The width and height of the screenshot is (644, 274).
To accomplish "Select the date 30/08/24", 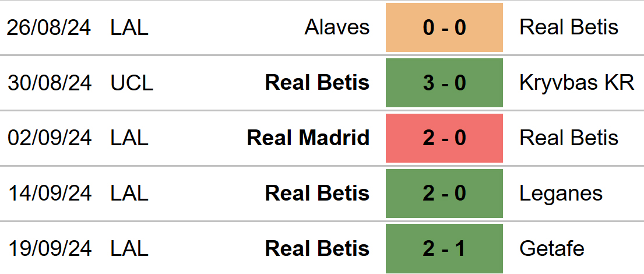I will [50, 83].
